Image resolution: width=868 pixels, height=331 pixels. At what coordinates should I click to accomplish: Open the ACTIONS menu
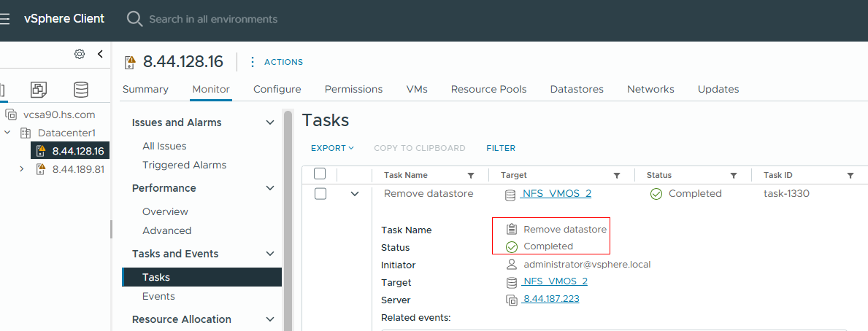click(283, 62)
